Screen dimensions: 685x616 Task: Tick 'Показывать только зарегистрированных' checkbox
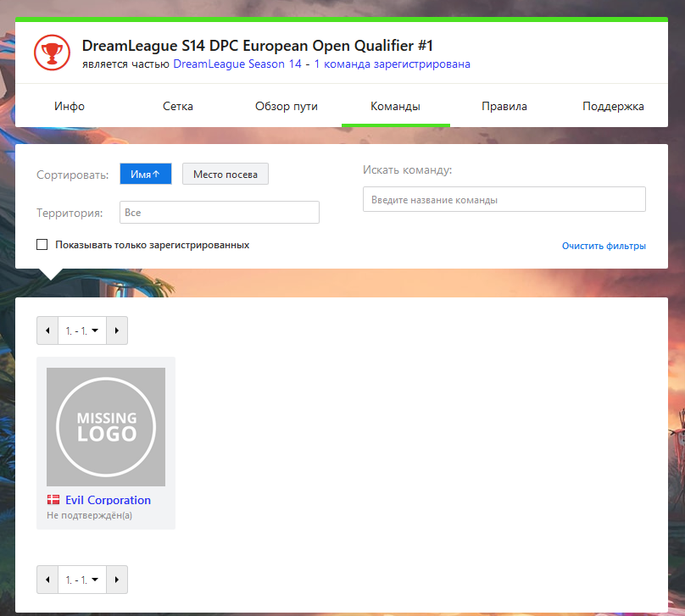pyautogui.click(x=42, y=245)
